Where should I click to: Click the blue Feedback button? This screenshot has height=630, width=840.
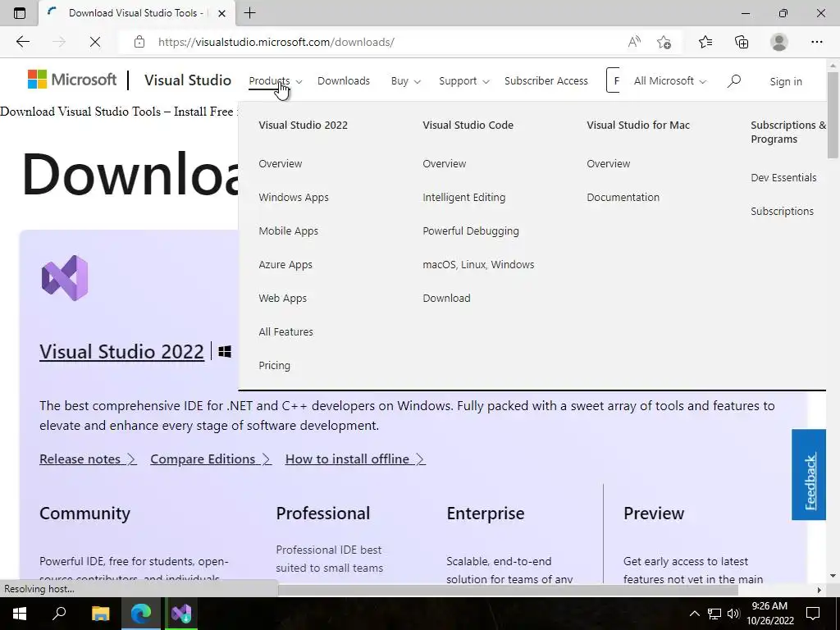point(809,475)
